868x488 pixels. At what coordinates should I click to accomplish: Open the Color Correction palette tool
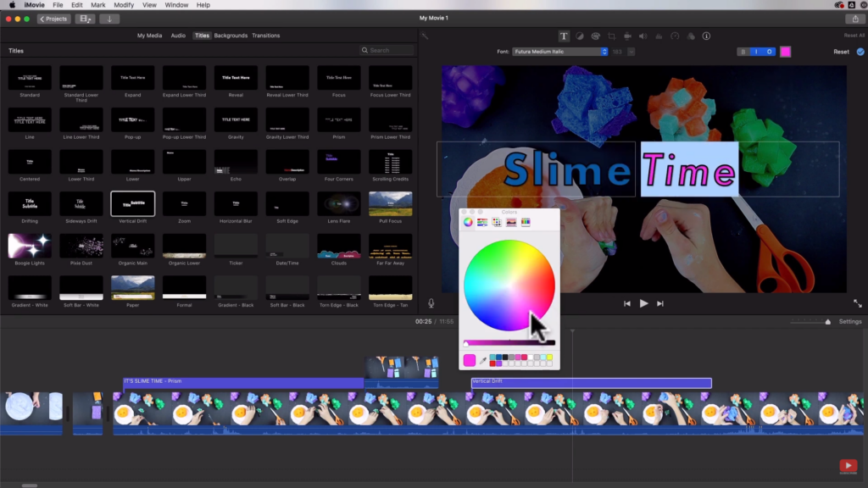(x=596, y=36)
